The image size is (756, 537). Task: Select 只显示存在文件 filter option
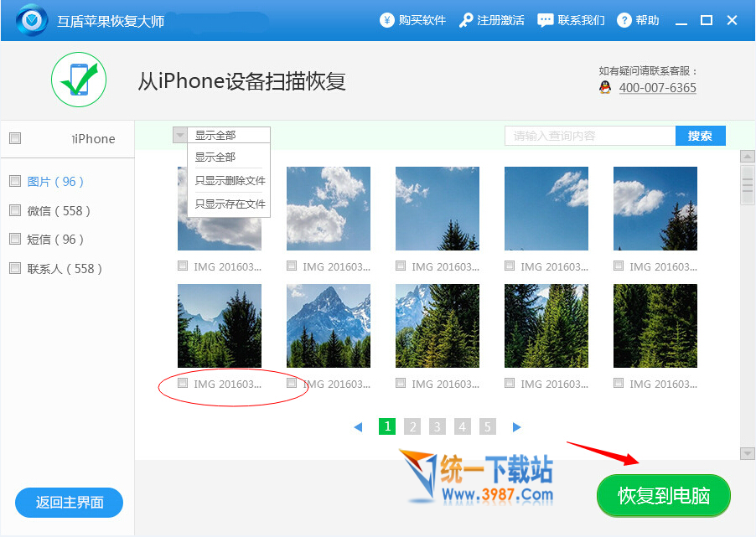click(x=229, y=204)
